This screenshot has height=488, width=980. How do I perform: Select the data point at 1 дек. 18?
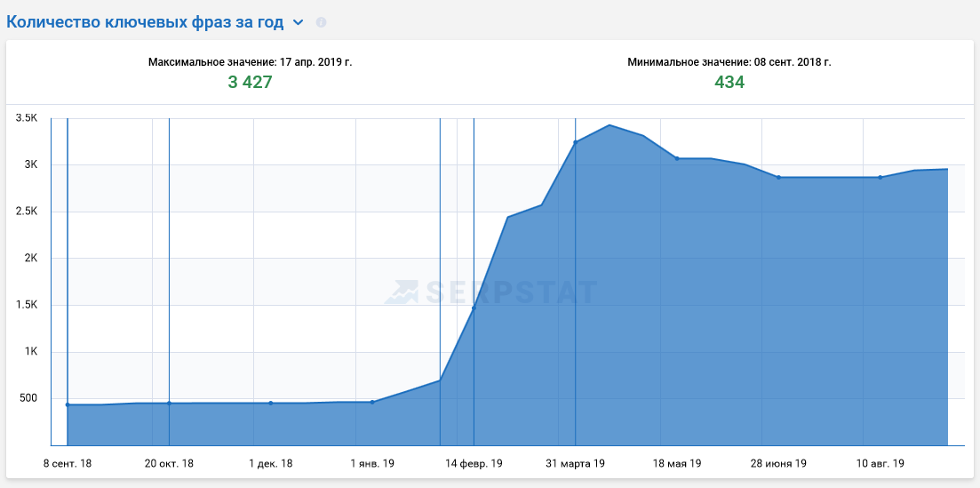tap(271, 403)
